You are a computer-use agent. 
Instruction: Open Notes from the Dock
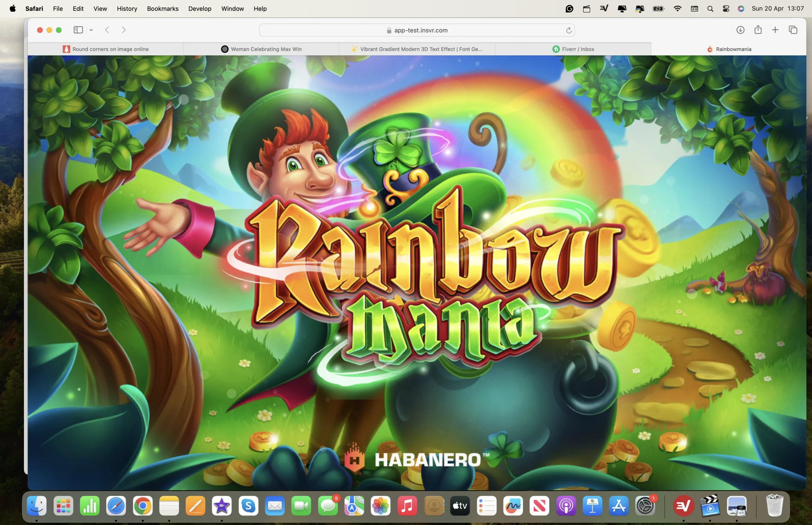point(169,506)
